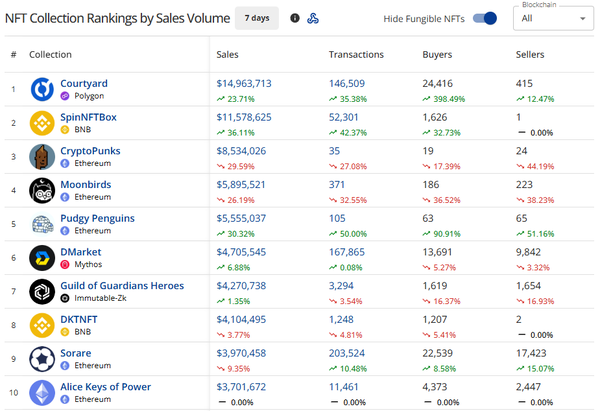
Task: Click DMarket transactions value 167,865
Action: coord(347,252)
